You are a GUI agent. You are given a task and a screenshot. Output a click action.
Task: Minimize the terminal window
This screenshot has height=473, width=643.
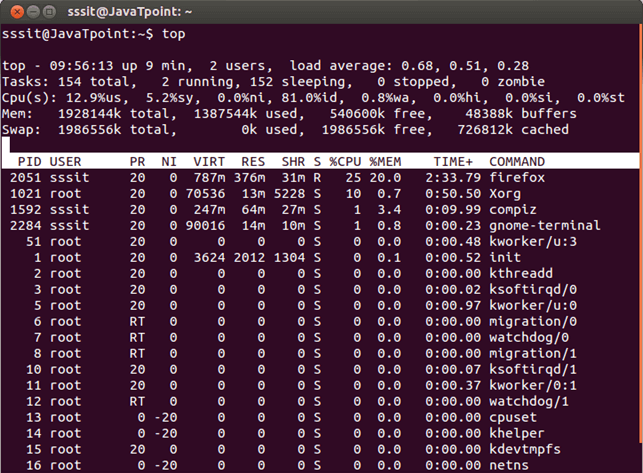[x=33, y=12]
